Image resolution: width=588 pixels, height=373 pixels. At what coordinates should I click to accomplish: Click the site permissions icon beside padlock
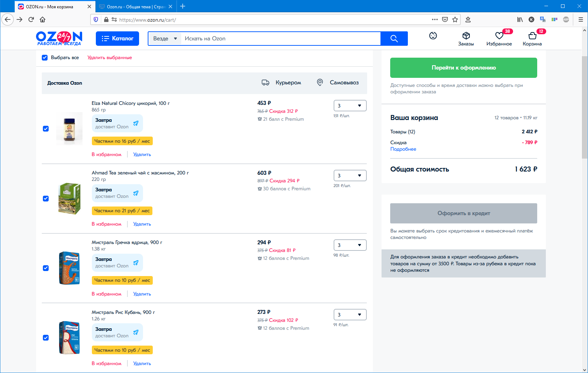(114, 19)
